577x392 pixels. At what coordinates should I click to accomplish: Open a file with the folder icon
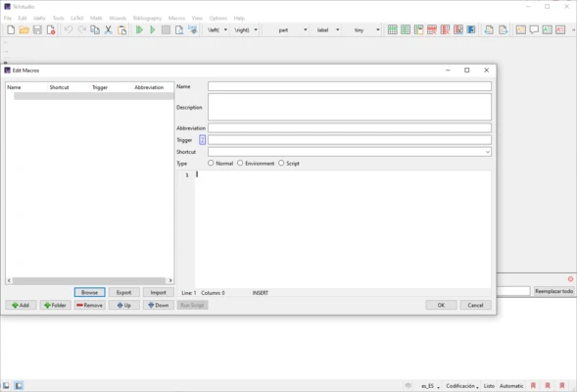click(x=24, y=29)
